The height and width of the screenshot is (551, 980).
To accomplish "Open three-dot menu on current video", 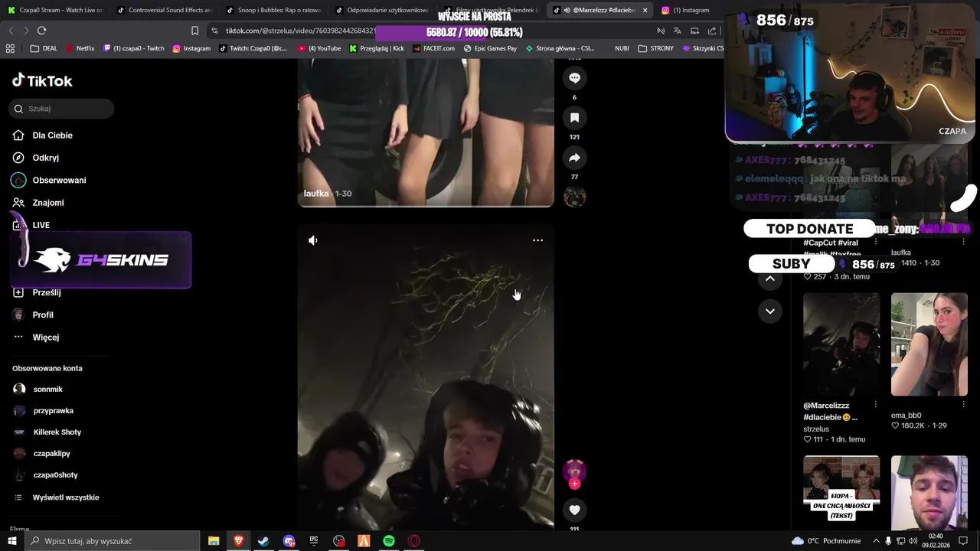I will (x=537, y=240).
